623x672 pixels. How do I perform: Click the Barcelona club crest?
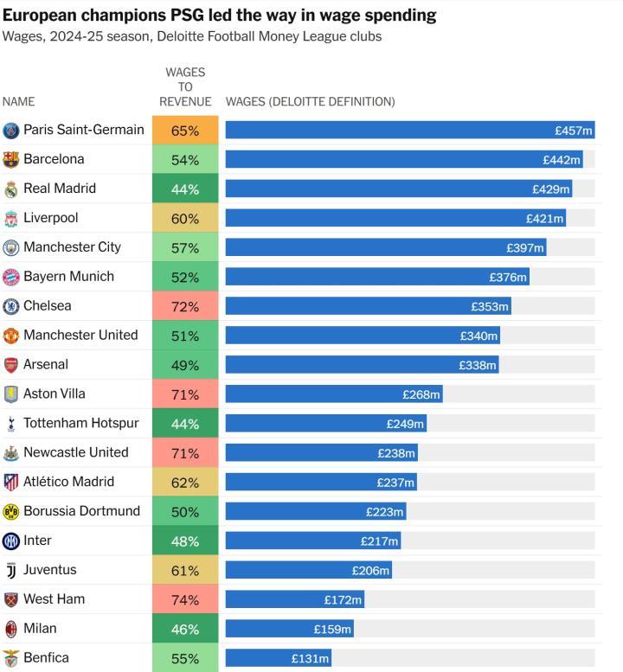pyautogui.click(x=10, y=159)
